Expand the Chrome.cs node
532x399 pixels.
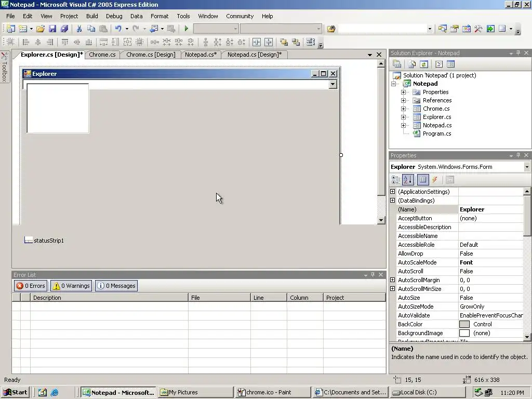(403, 109)
